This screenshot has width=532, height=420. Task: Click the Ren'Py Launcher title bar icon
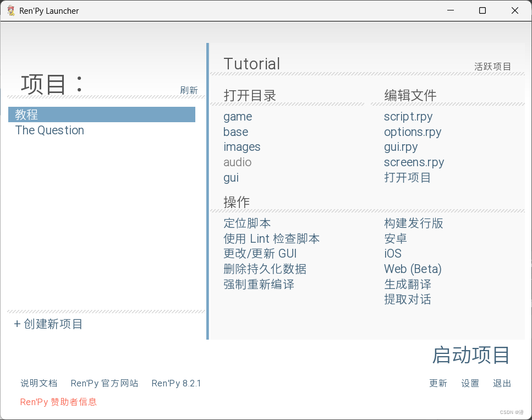(11, 10)
